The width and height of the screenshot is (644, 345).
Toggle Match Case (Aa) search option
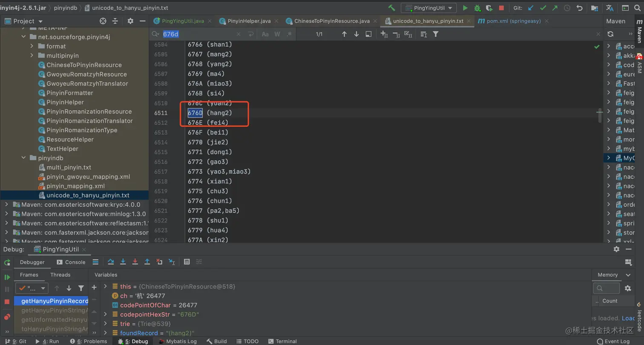click(265, 34)
